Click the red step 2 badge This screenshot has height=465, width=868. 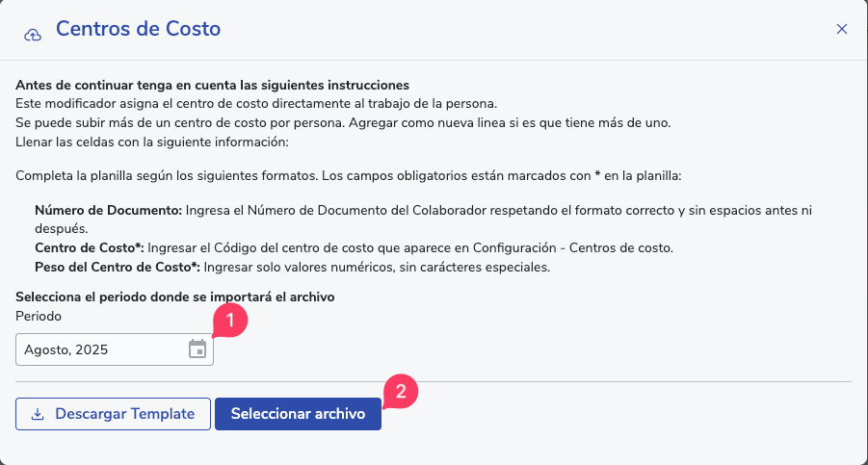click(x=401, y=391)
